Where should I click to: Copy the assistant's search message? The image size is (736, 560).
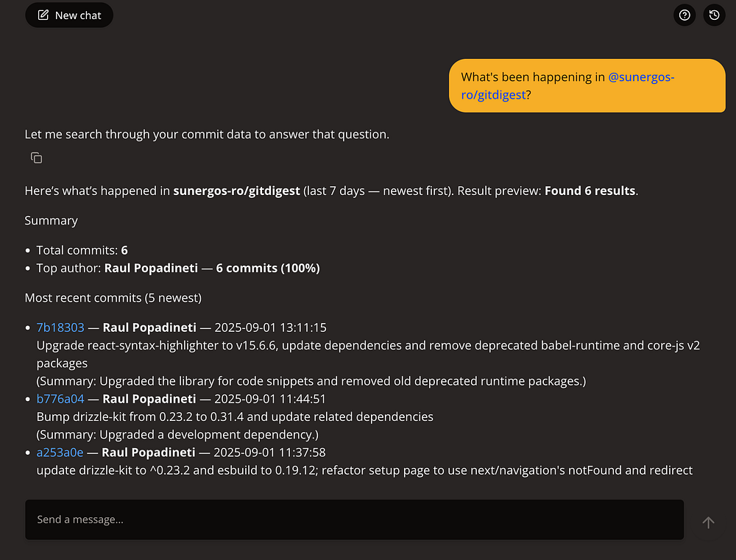36,157
